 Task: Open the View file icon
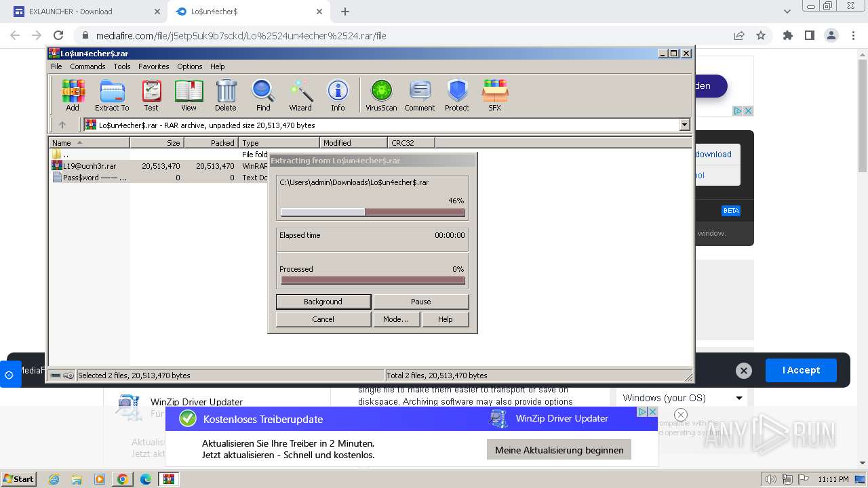pos(189,96)
